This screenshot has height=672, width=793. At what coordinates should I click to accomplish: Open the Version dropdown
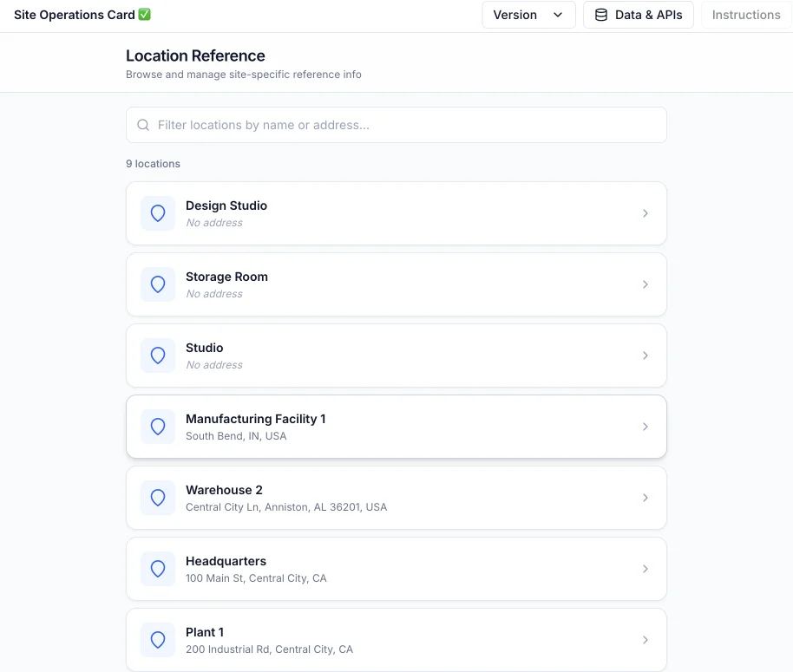(528, 15)
